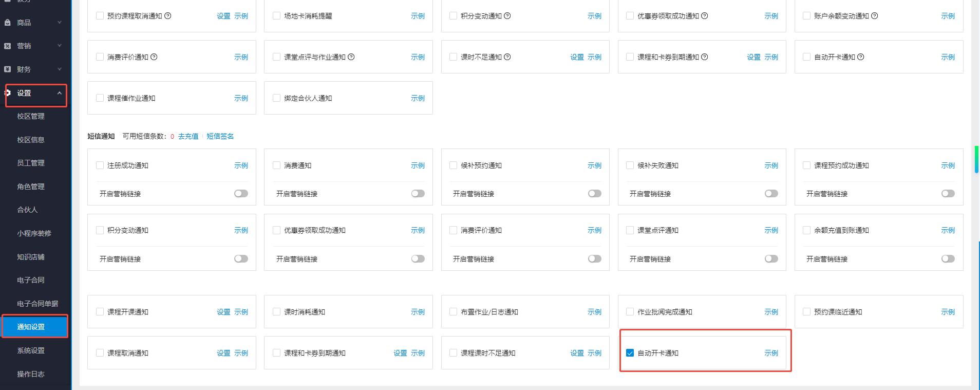Screen dimensions: 980x390
Task: Click 设置 link for 课时不足通知
Action: click(x=577, y=57)
